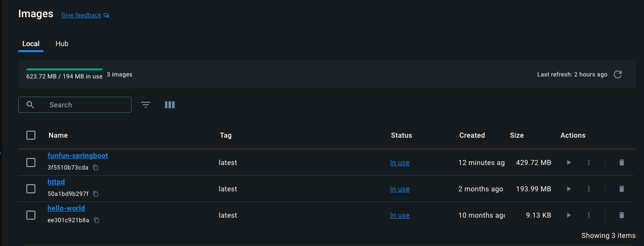Copy the hello-world image ID
Screen dimensions: 644x246
pyautogui.click(x=97, y=220)
